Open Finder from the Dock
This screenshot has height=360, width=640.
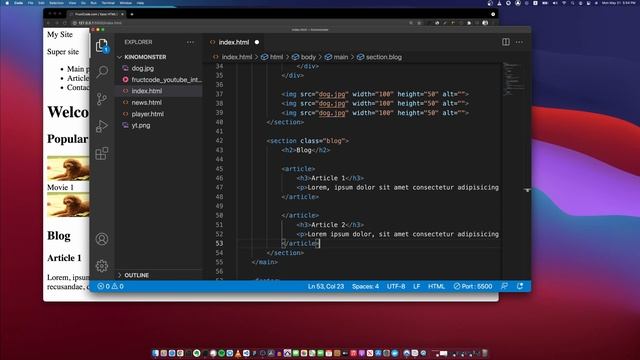(155, 353)
